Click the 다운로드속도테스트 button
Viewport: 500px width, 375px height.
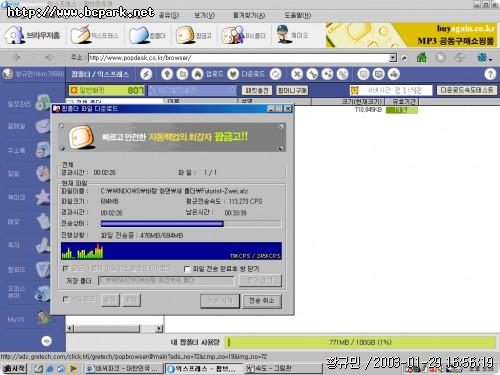[467, 90]
